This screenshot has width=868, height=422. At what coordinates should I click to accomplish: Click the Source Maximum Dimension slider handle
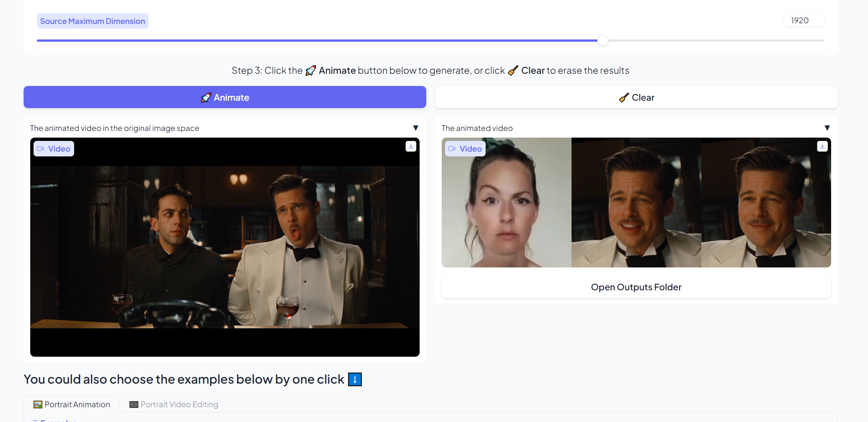(603, 41)
